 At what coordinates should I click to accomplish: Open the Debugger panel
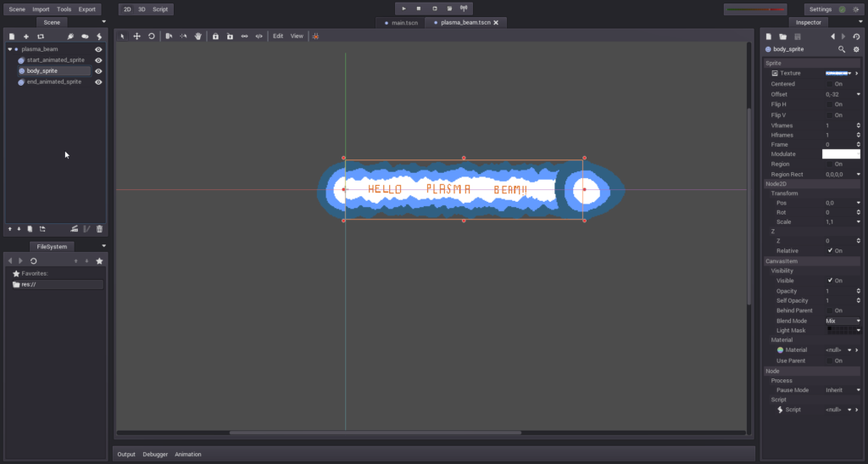pos(155,454)
